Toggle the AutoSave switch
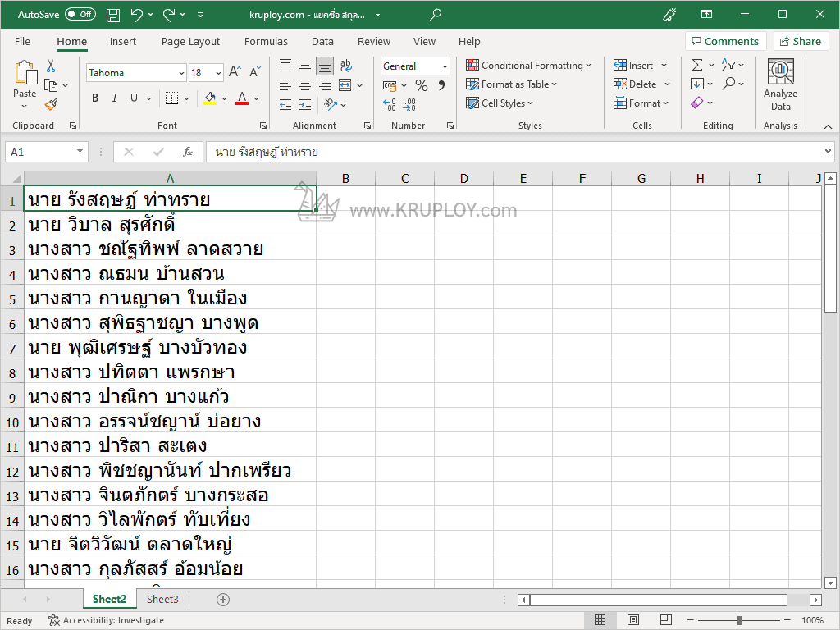Image resolution: width=840 pixels, height=630 pixels. (80, 15)
